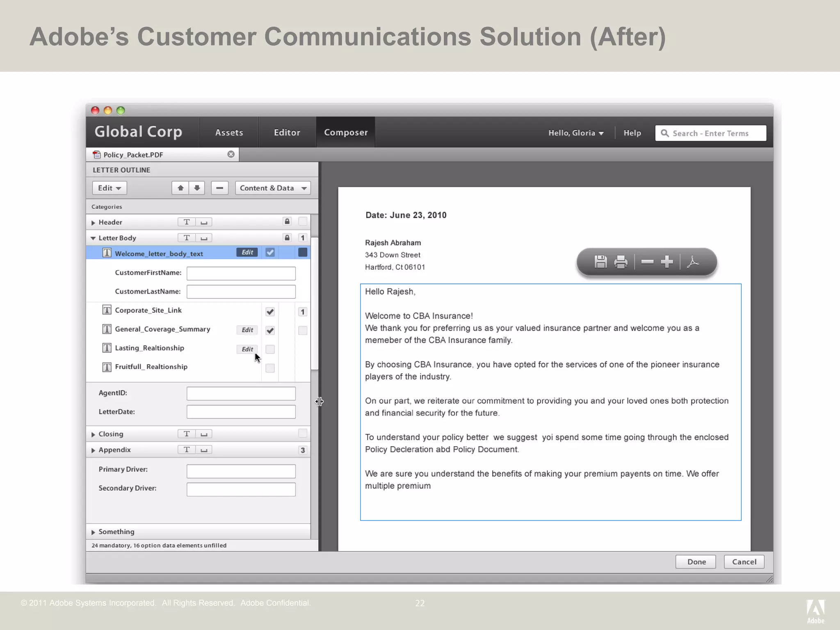Collapse the Letter Body category
Viewport: 840px width, 630px height.
(93, 238)
